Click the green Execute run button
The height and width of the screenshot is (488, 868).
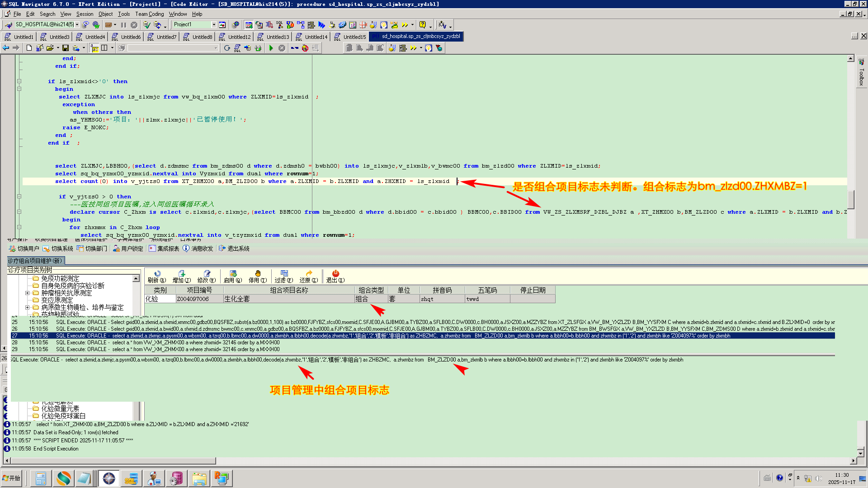pos(271,48)
